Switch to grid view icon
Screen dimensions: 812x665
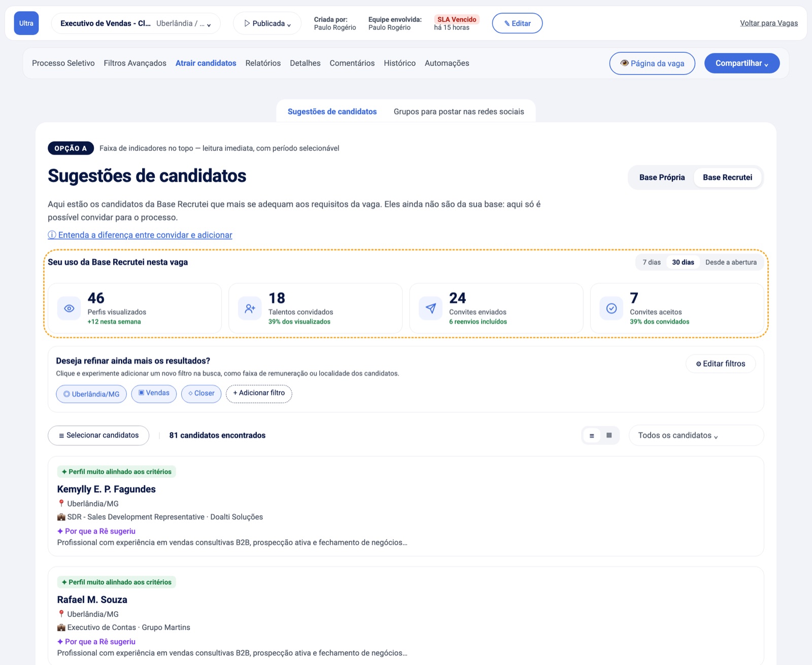(x=609, y=435)
